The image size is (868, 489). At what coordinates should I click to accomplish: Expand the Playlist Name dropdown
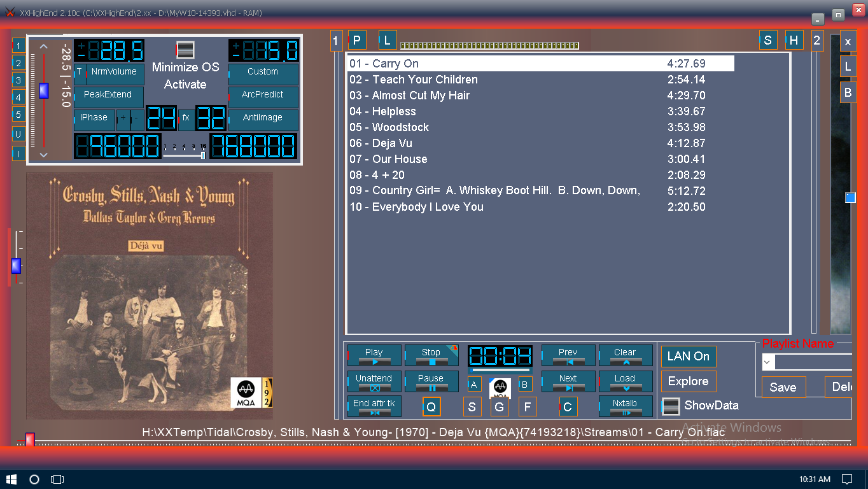click(x=768, y=362)
